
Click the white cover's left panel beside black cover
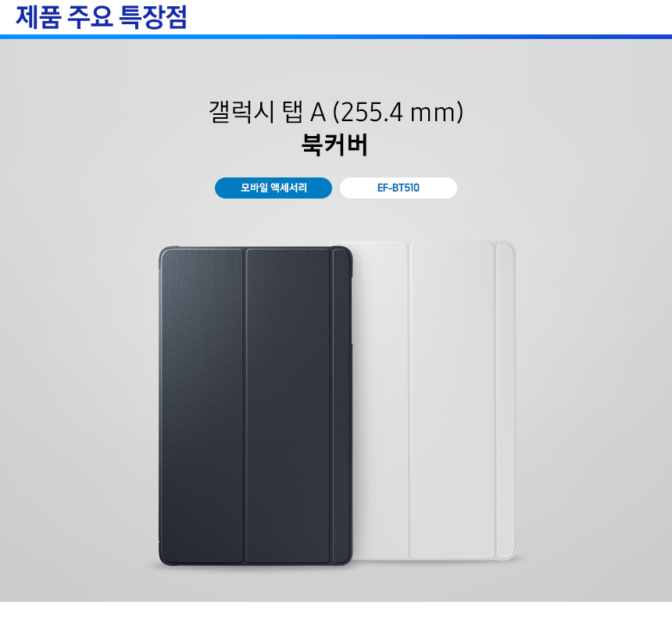tap(380, 400)
